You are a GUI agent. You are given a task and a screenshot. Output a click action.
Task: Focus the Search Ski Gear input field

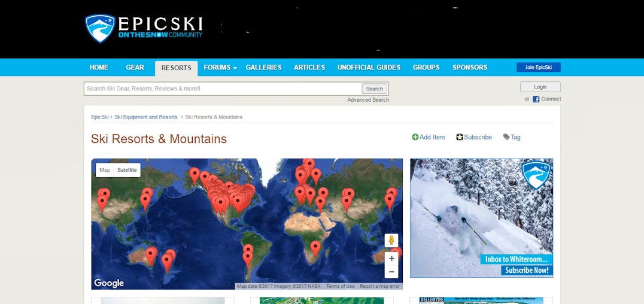[223, 89]
